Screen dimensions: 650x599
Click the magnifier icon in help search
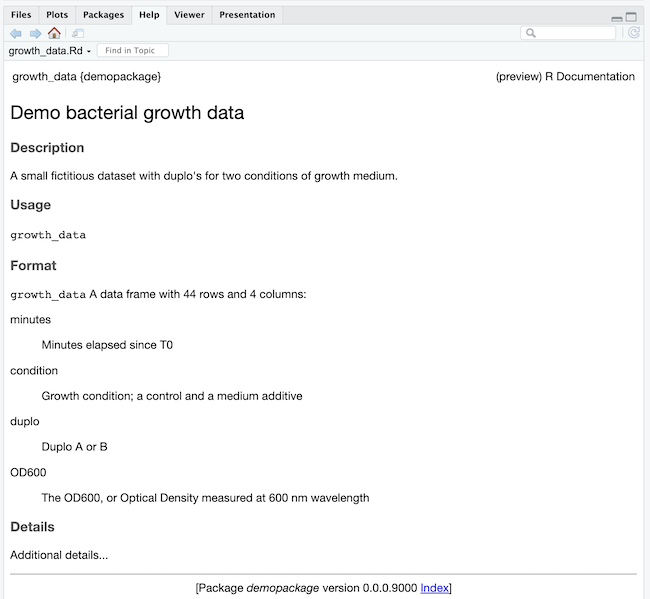point(531,33)
